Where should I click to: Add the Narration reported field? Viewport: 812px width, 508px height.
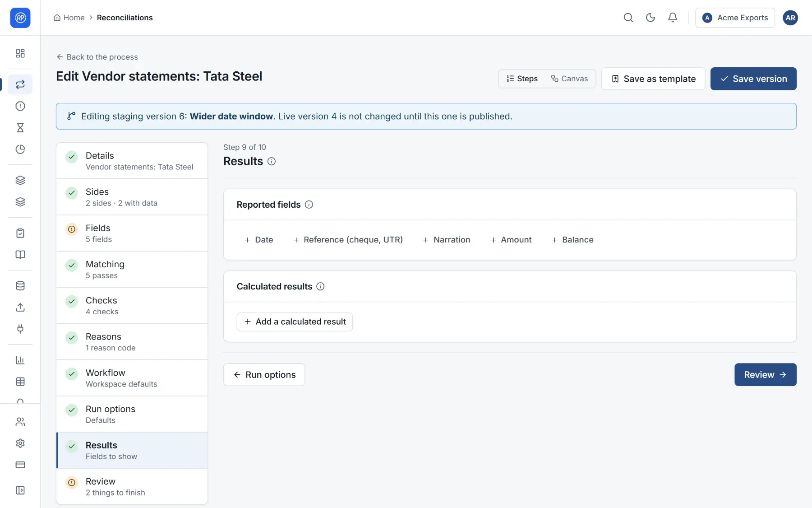(446, 240)
